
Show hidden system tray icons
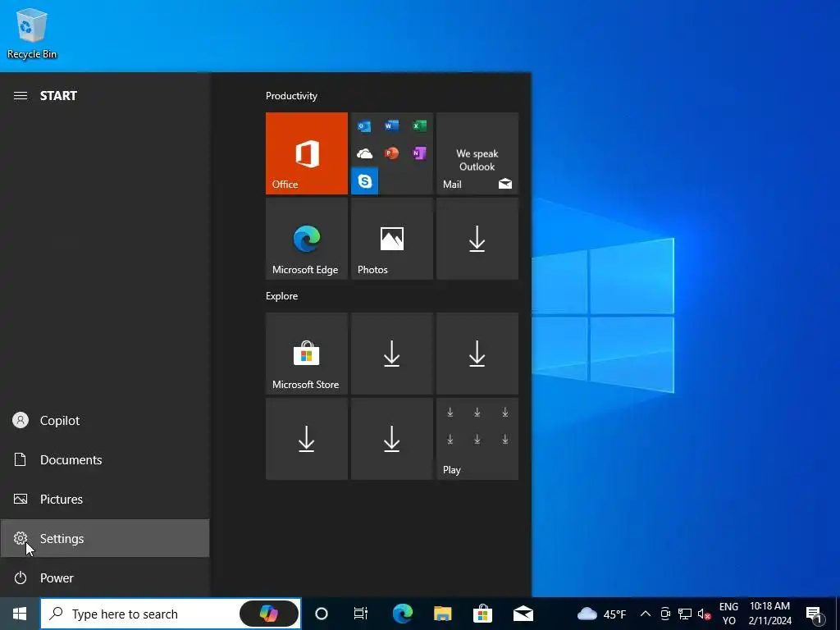point(646,614)
